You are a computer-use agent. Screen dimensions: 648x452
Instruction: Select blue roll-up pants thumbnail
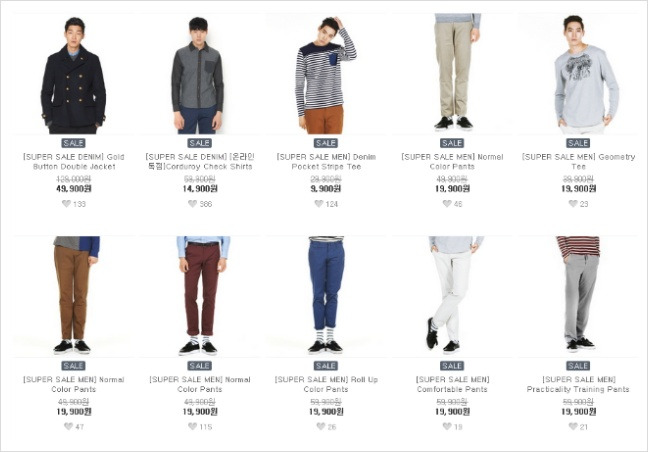coord(326,296)
